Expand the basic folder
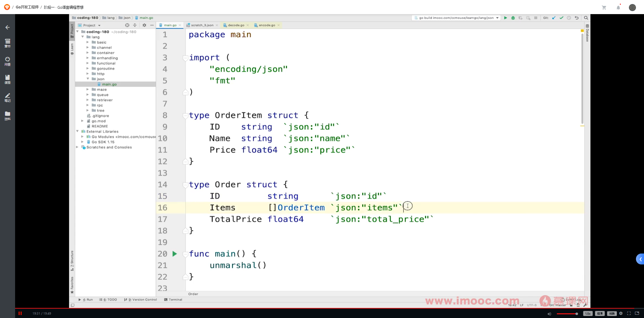Screen dimensions: 644x318 pos(88,42)
